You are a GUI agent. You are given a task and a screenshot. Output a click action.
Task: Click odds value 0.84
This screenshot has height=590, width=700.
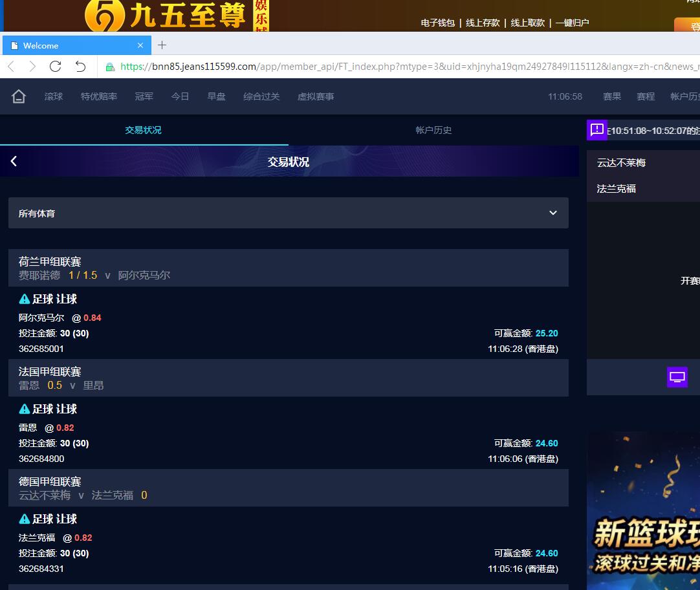click(x=93, y=318)
